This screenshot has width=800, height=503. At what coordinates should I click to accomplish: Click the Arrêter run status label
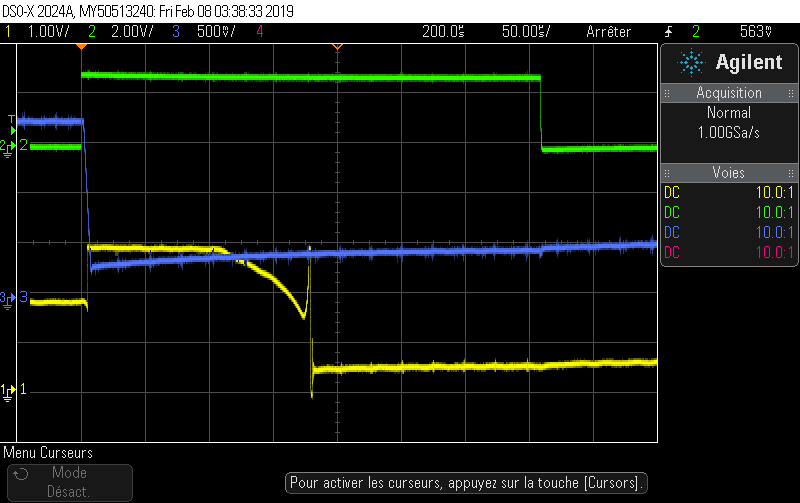(608, 32)
